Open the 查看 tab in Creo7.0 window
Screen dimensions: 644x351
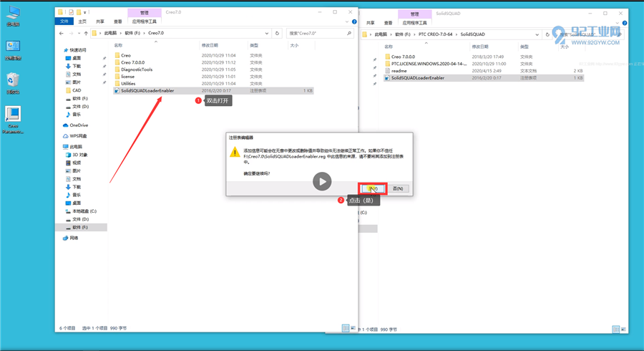(x=118, y=21)
